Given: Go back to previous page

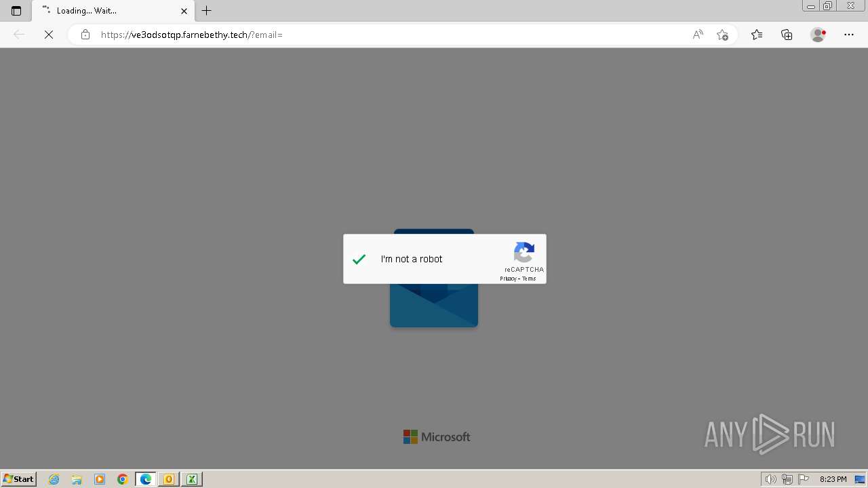Looking at the screenshot, I should click(19, 35).
